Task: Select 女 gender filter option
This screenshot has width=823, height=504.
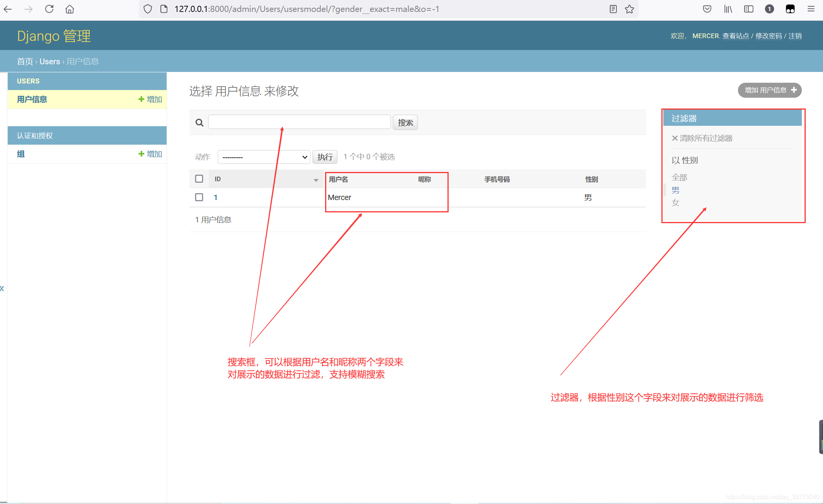Action: click(x=675, y=203)
